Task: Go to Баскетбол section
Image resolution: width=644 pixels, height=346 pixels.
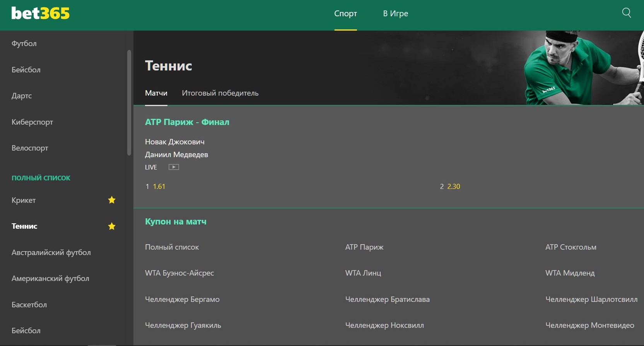Action: (29, 305)
